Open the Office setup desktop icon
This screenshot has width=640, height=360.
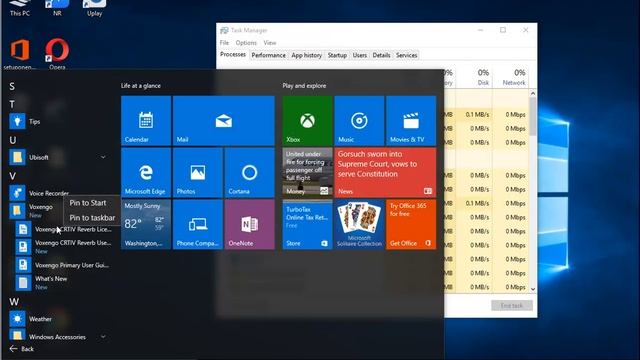[x=20, y=53]
